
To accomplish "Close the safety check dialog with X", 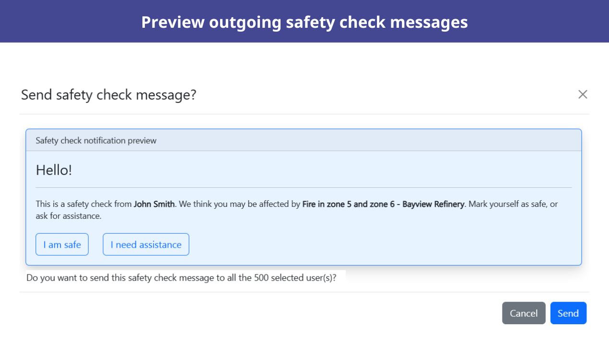I will [583, 94].
